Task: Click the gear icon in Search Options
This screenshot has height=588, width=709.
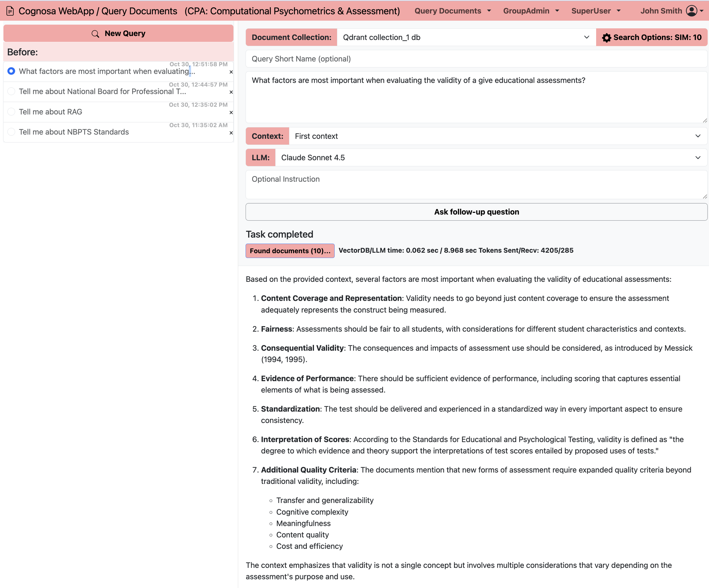Action: 606,37
